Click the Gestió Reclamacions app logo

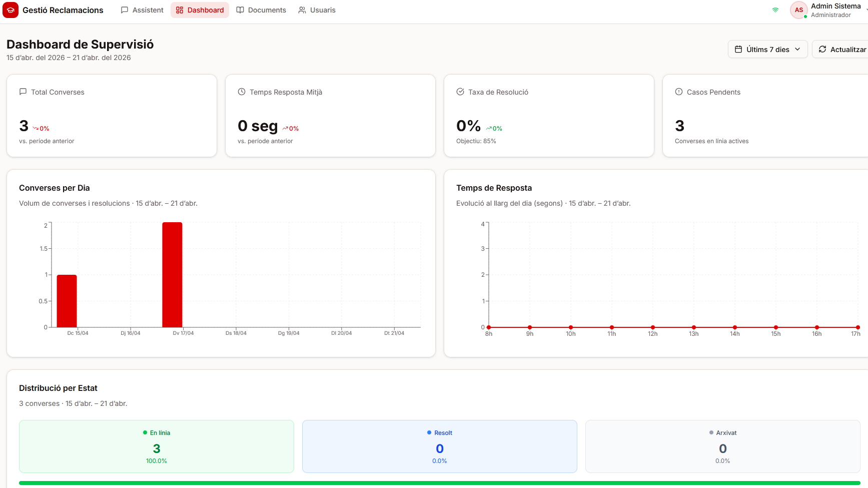(x=11, y=10)
